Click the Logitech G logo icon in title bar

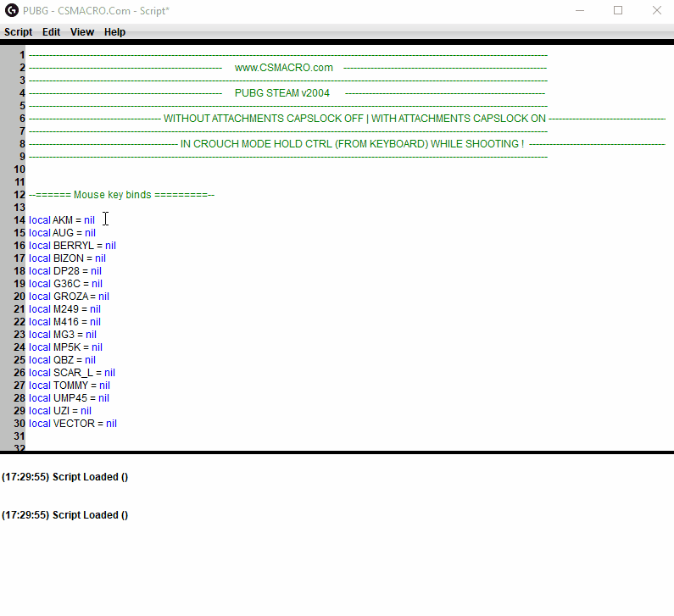point(12,11)
